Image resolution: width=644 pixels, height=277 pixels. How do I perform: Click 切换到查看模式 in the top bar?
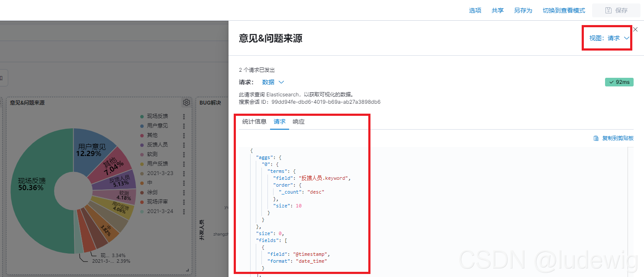coord(563,10)
